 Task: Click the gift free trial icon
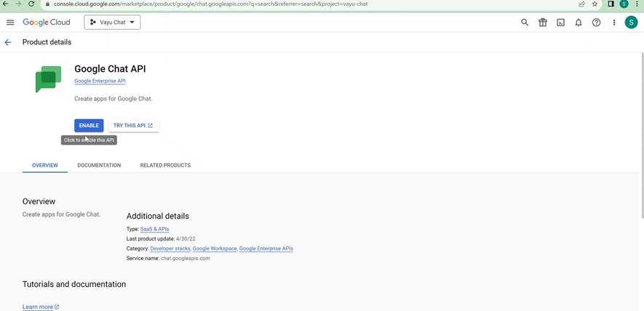tap(543, 23)
